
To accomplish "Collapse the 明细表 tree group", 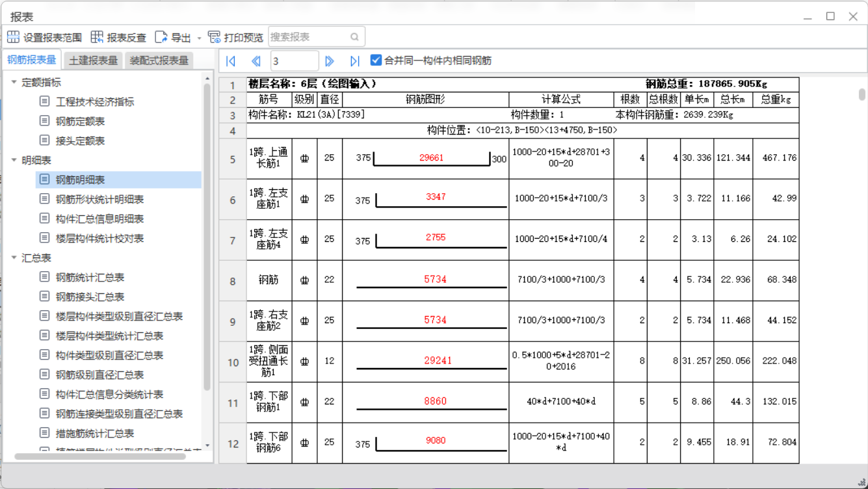I will 14,160.
